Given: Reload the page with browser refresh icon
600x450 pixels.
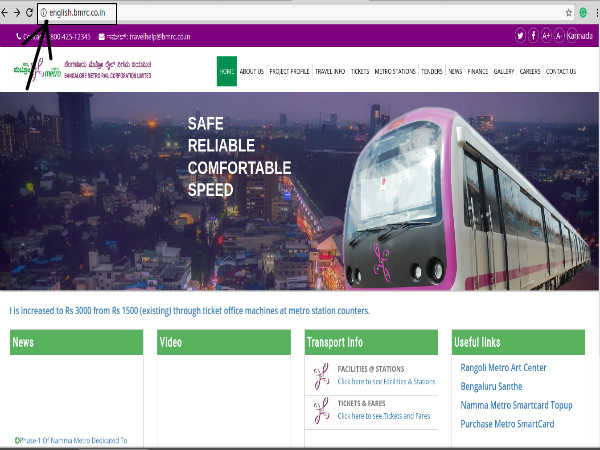Looking at the screenshot, I should tap(29, 13).
